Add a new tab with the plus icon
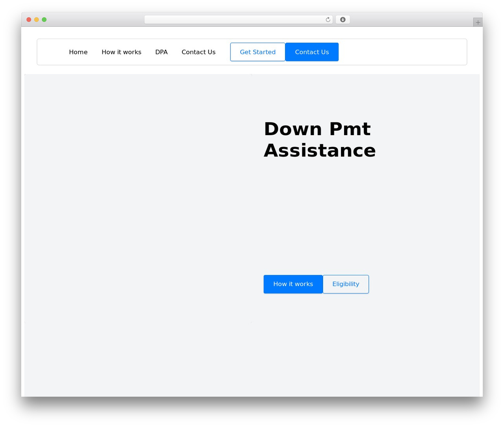The width and height of the screenshot is (504, 427). 478,22
